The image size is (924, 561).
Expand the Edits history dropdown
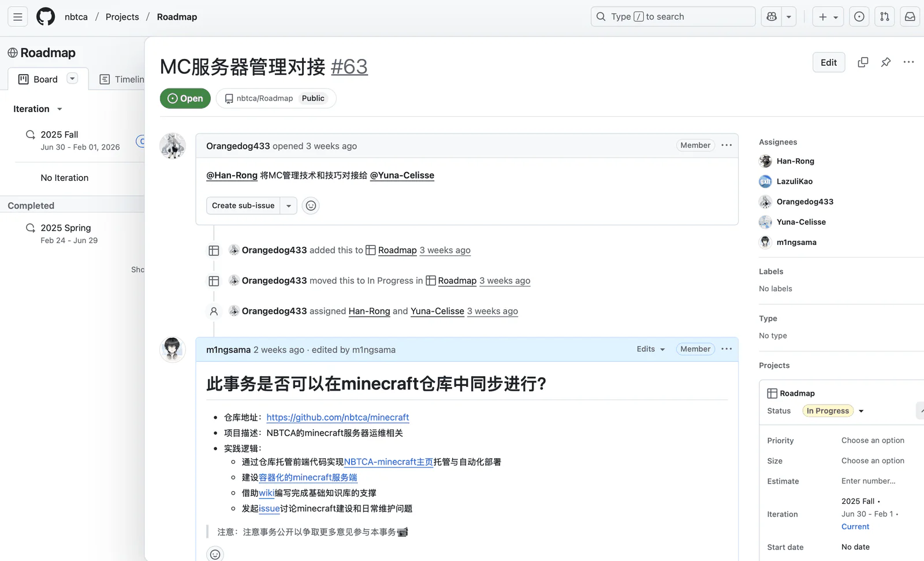click(x=651, y=349)
